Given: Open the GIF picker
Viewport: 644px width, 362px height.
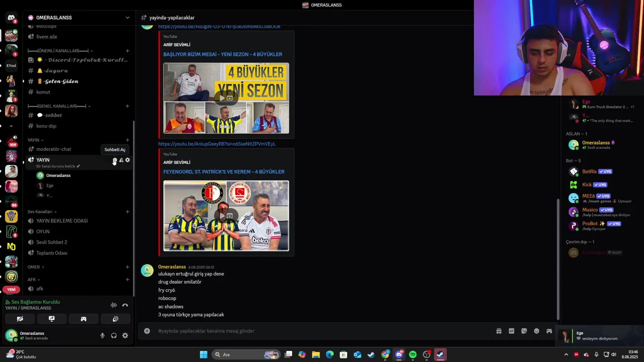Looking at the screenshot, I should (x=511, y=331).
